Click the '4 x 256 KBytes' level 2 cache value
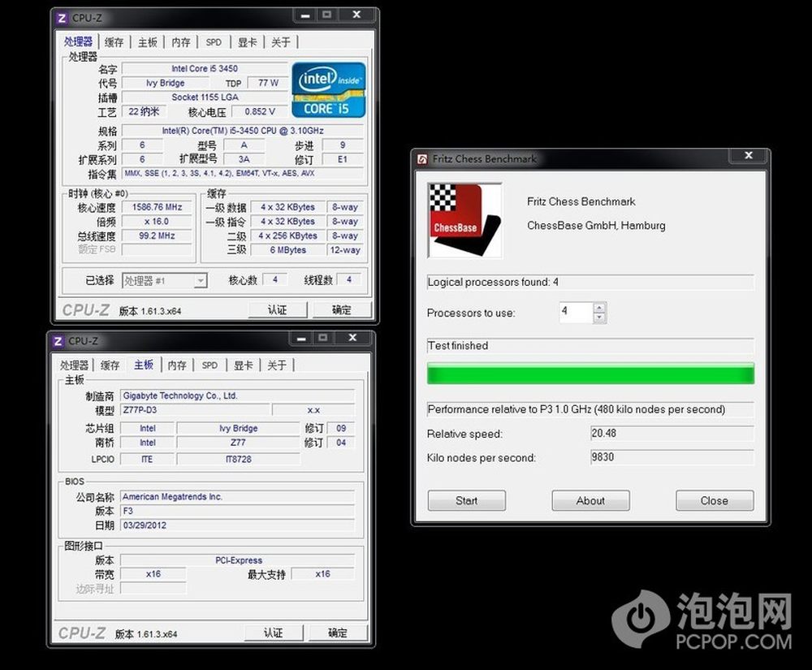Screen dimensions: 812x670 (x=288, y=236)
